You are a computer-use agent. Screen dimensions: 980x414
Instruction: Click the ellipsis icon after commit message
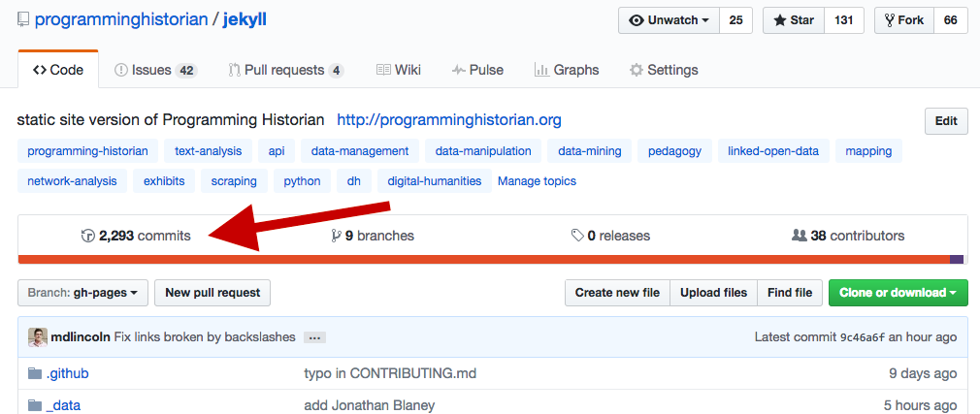click(313, 337)
